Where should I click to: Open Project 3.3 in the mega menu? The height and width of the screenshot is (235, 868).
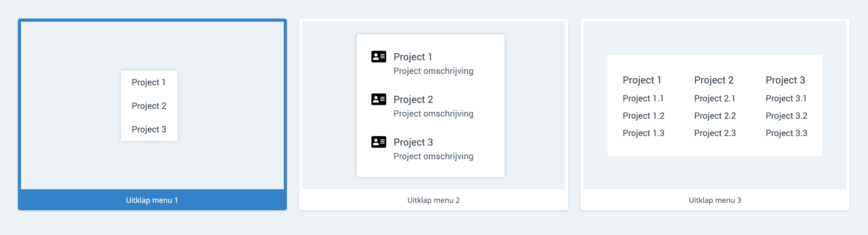[x=786, y=133]
